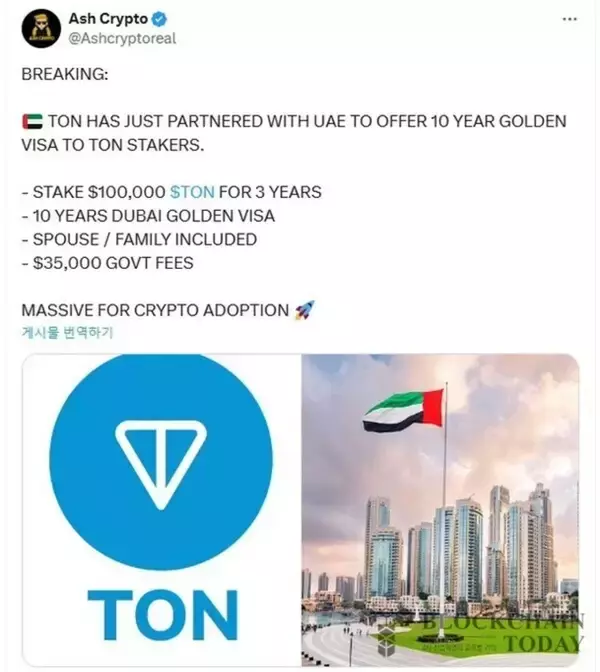Image resolution: width=600 pixels, height=672 pixels.
Task: Click the UAE flag emoji in the post
Action: click(x=30, y=121)
